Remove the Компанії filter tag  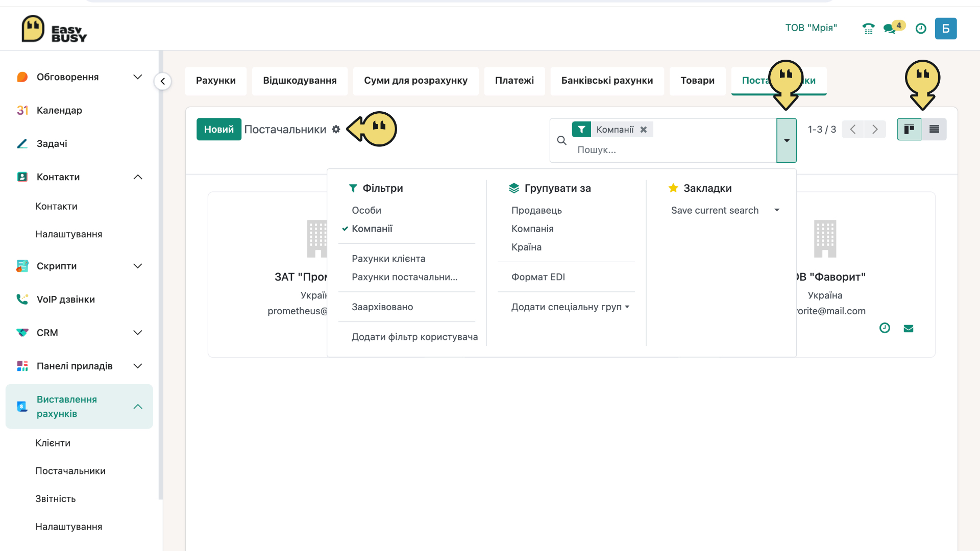pos(644,130)
